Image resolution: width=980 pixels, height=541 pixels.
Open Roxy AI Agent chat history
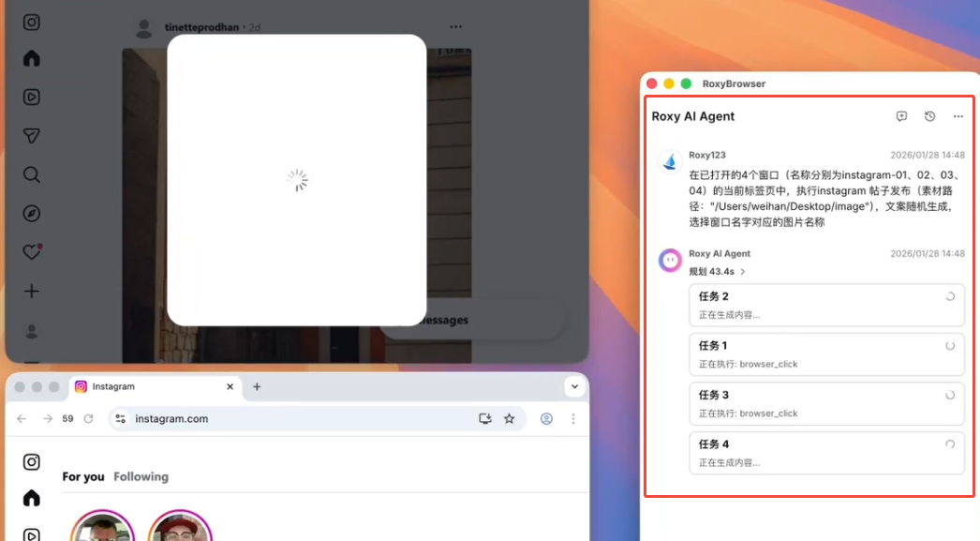[x=929, y=116]
